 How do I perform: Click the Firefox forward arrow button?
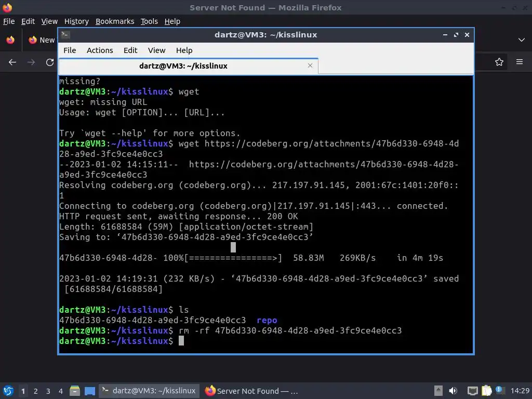pyautogui.click(x=31, y=62)
